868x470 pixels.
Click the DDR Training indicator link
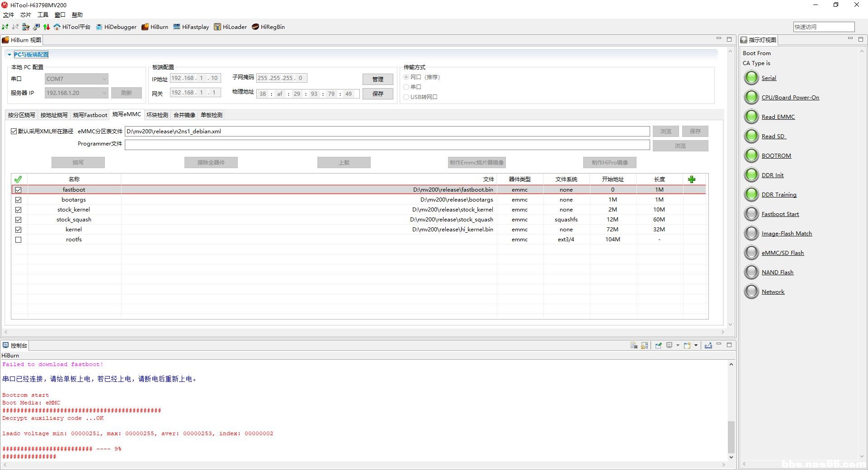(x=779, y=195)
